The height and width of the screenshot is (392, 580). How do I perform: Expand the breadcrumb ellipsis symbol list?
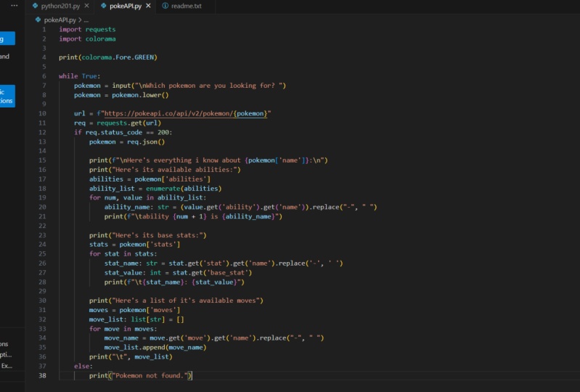pyautogui.click(x=86, y=20)
